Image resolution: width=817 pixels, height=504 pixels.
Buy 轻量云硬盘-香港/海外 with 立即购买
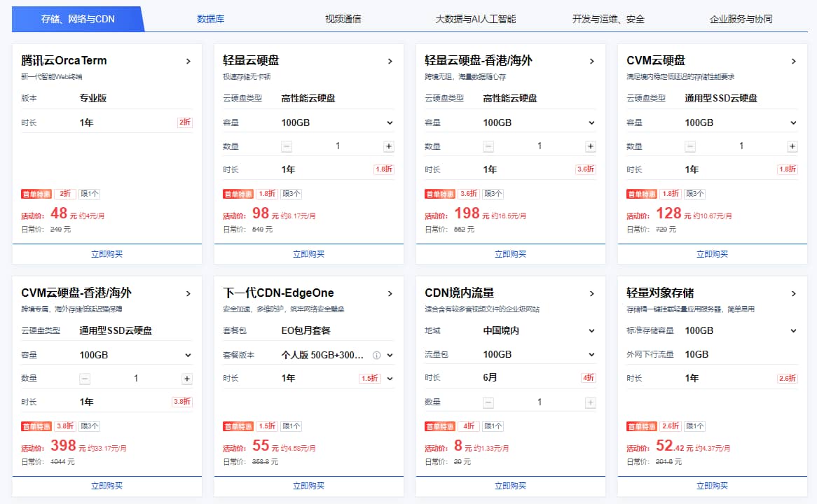pyautogui.click(x=510, y=254)
